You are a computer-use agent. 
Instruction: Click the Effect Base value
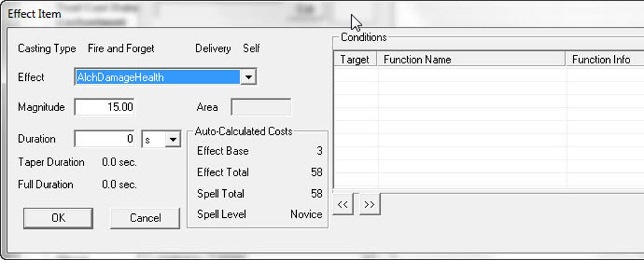click(319, 151)
